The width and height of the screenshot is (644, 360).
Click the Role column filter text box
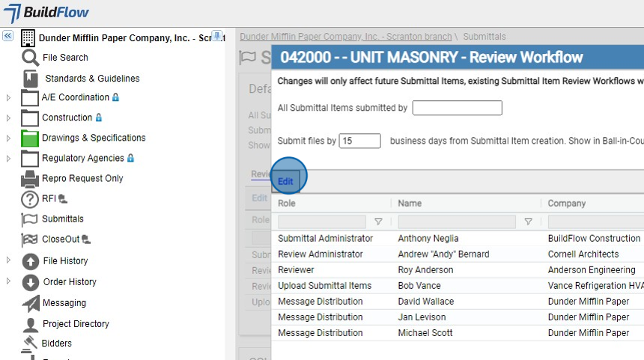click(321, 222)
